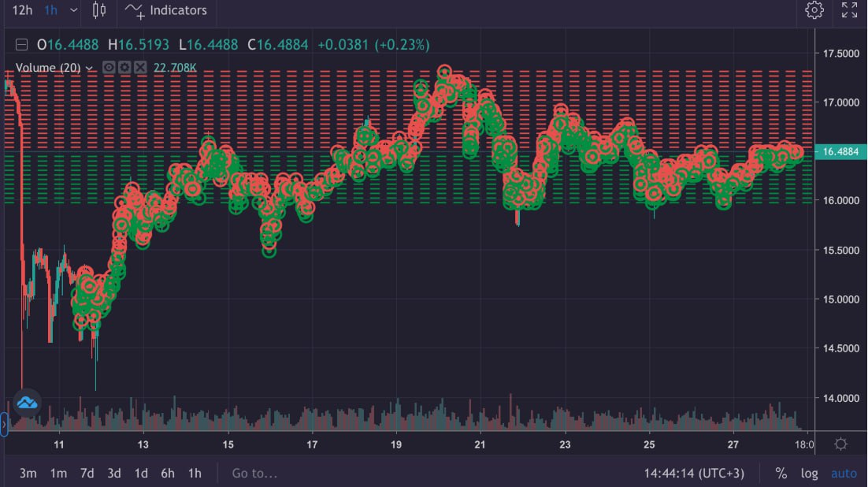Select 12h timeframe
Image resolution: width=868 pixels, height=487 pixels.
point(22,10)
